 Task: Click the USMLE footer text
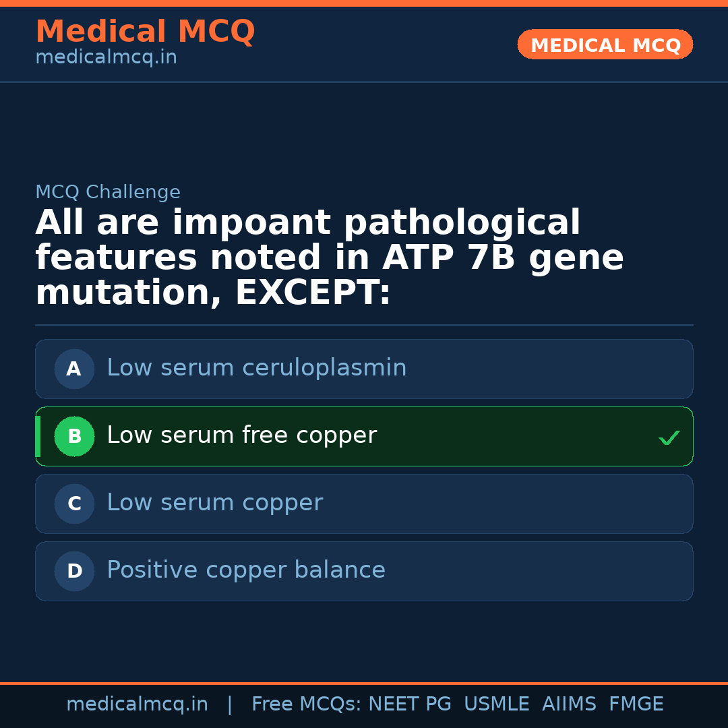(x=496, y=704)
